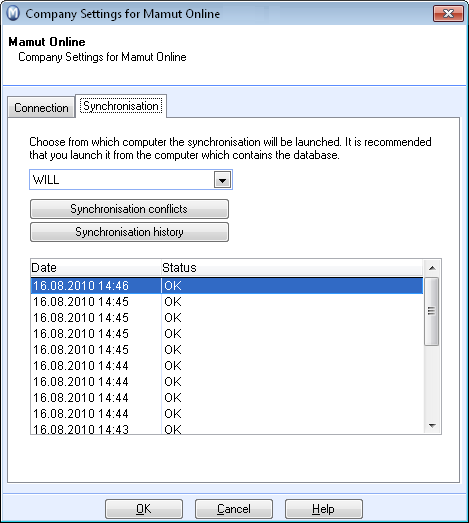Sort list by Status column header
Screen dimensions: 469x523
click(x=292, y=268)
